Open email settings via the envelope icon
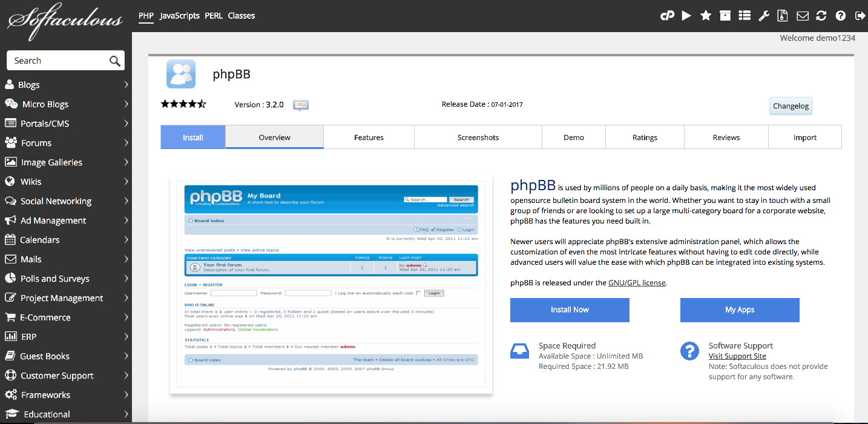This screenshot has width=868, height=424. 803,16
